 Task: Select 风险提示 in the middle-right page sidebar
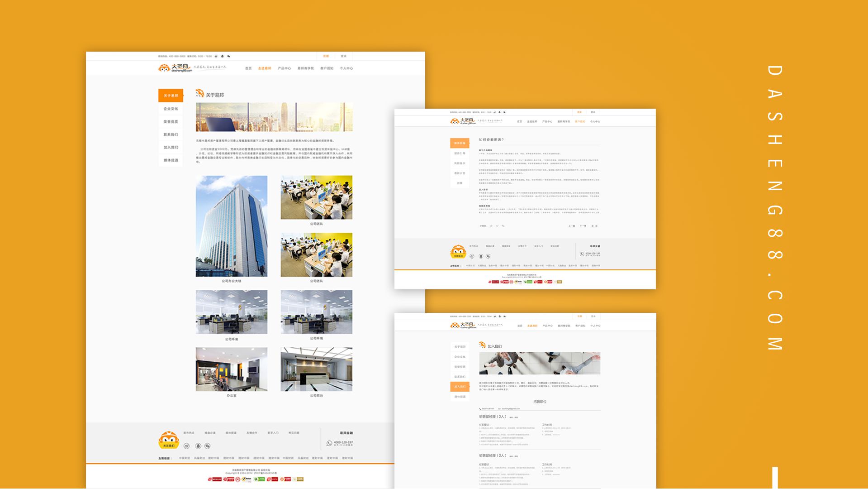tap(460, 163)
